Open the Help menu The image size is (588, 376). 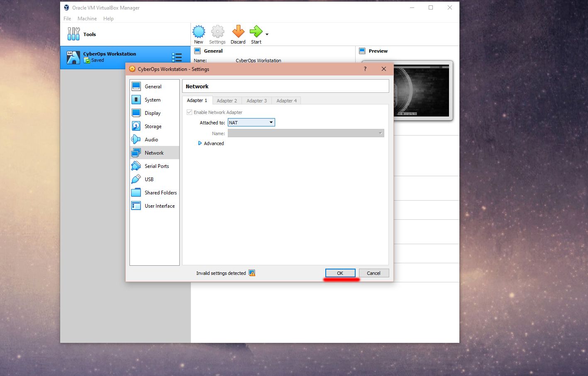(108, 19)
